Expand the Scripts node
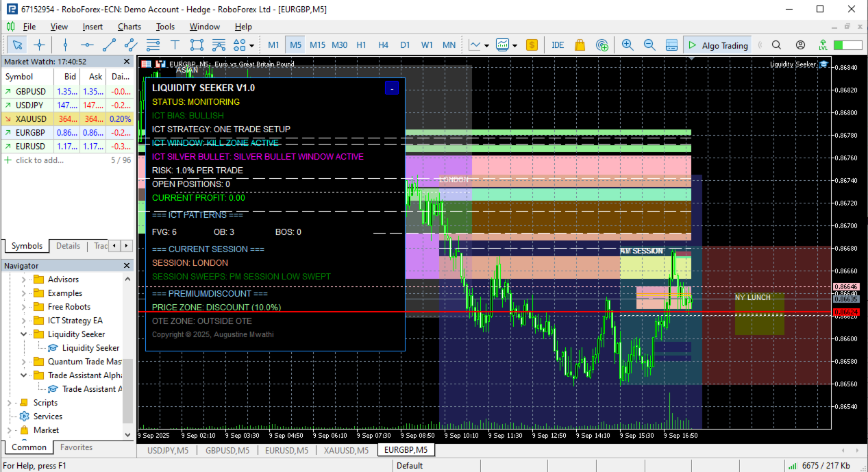 click(10, 403)
